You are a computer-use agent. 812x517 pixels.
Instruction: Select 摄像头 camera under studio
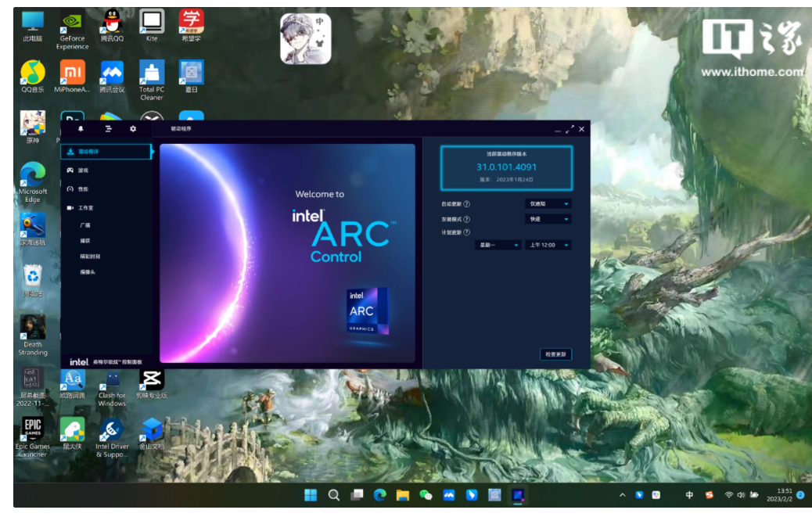click(x=88, y=271)
